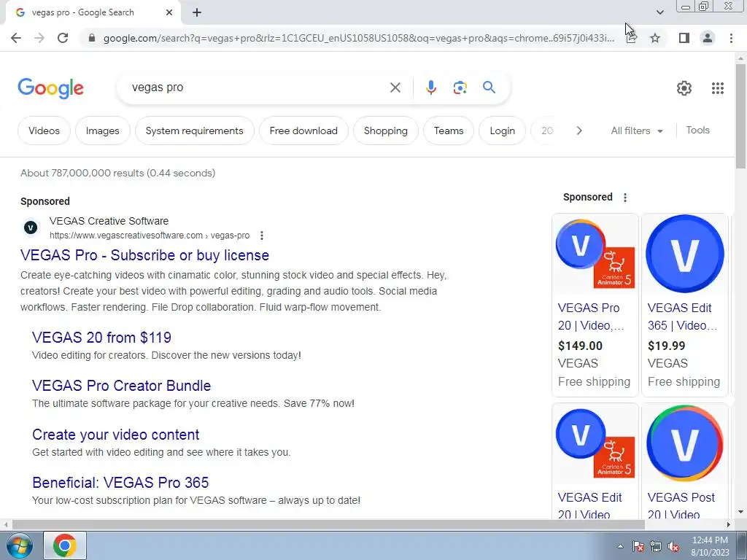Open the Beneficial: VEGAS Pro 365 link
The height and width of the screenshot is (560, 747).
pyautogui.click(x=120, y=483)
